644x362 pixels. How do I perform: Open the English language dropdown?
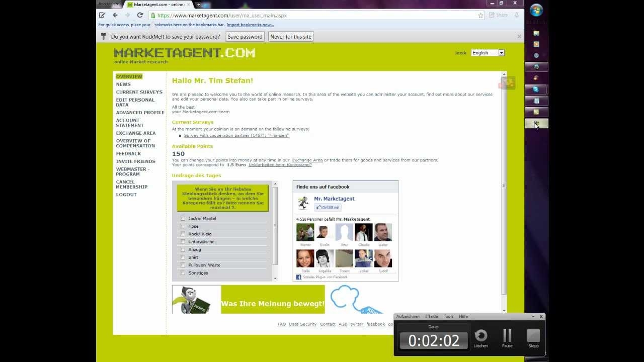coord(488,53)
